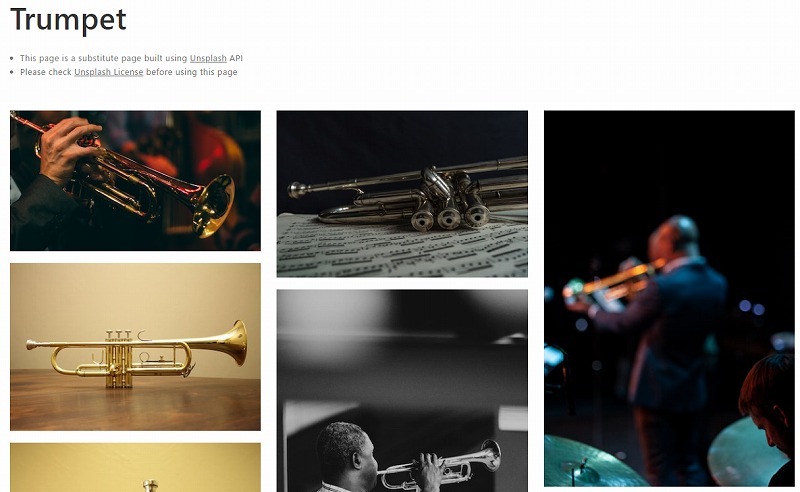Open the Unsplash License link
800x492 pixels.
click(x=109, y=72)
